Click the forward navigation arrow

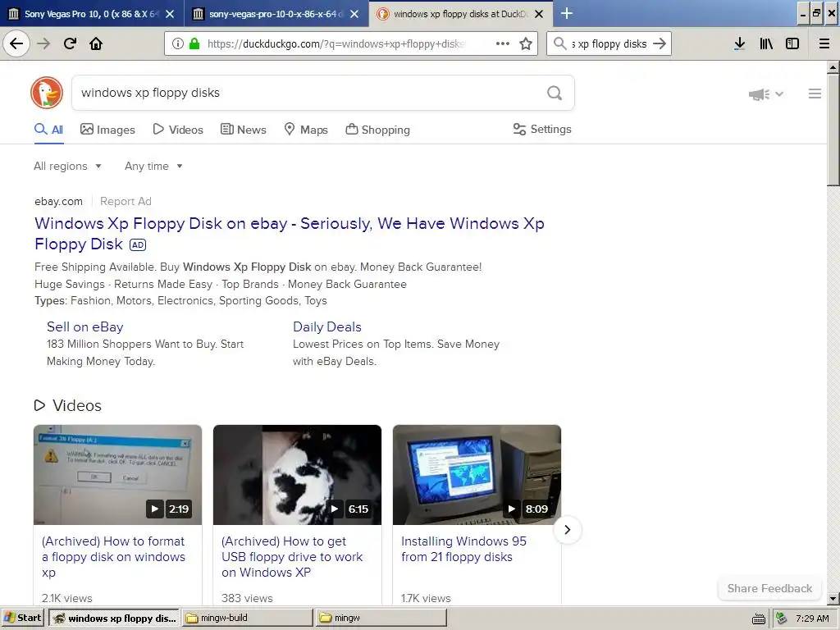(43, 43)
